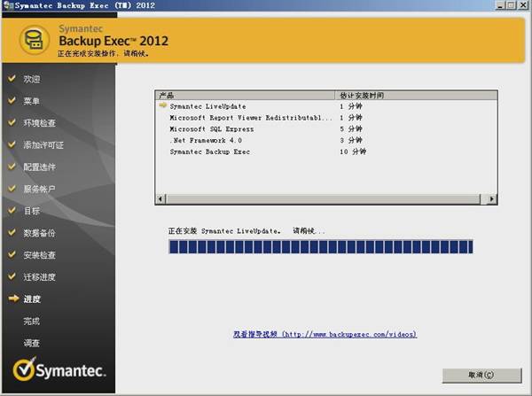Click the checkmark icon next to 环境检查
Screen dimensions: 532x396
click(x=12, y=123)
